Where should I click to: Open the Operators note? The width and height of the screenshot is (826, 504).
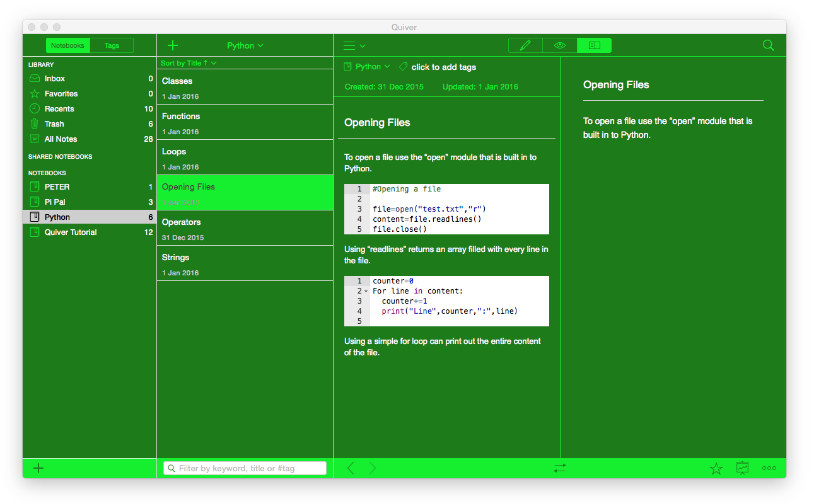point(245,228)
